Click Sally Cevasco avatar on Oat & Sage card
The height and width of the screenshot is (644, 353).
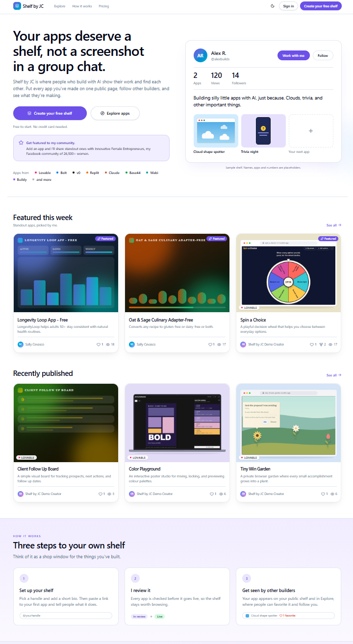[132, 345]
